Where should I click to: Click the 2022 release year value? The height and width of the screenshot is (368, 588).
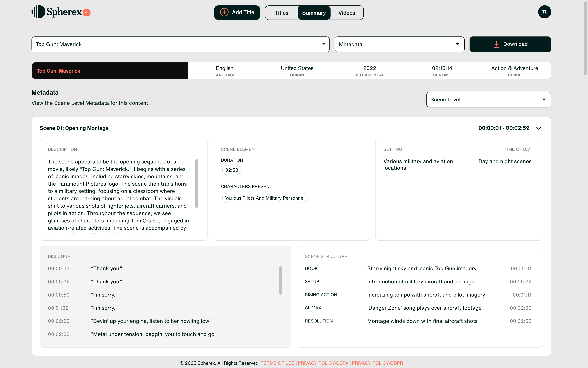(x=370, y=68)
